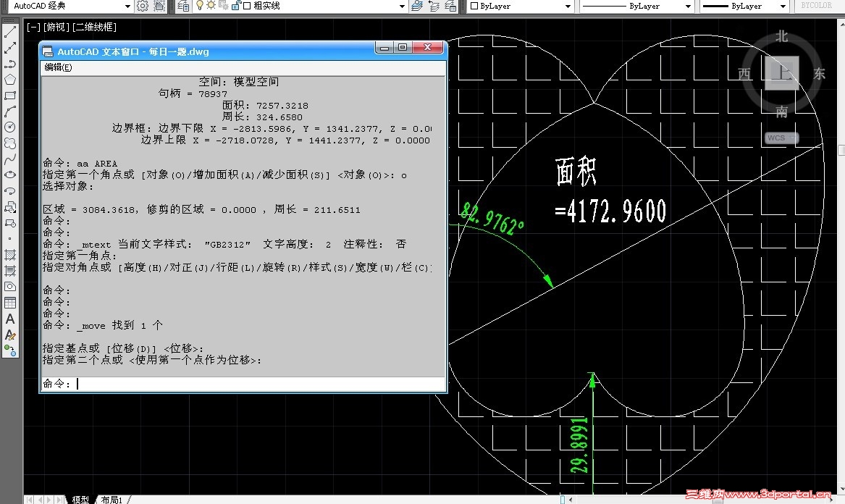Click 南 on the ViewCube compass

click(781, 112)
